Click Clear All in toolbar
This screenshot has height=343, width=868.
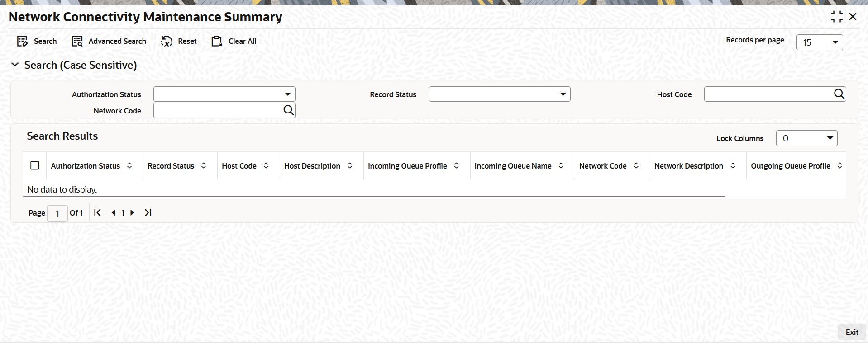click(234, 41)
